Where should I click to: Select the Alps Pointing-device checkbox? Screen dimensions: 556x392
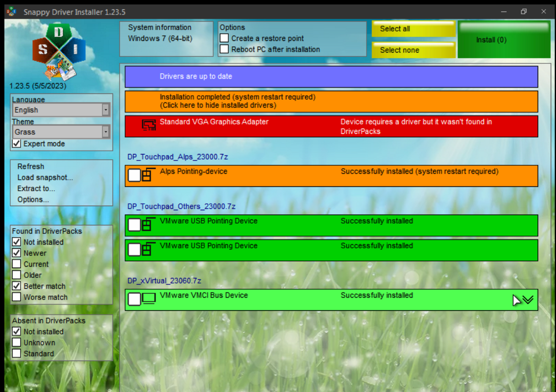[134, 175]
